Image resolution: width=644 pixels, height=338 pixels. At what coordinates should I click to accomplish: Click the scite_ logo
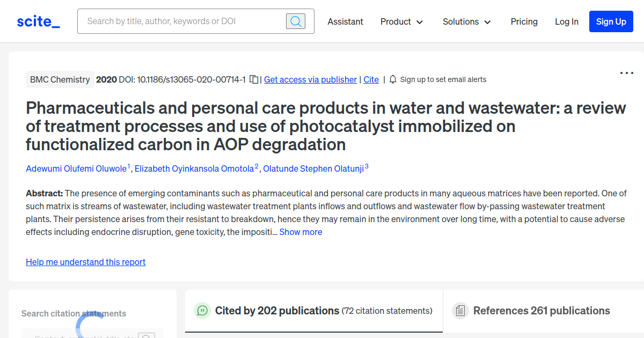click(x=38, y=21)
